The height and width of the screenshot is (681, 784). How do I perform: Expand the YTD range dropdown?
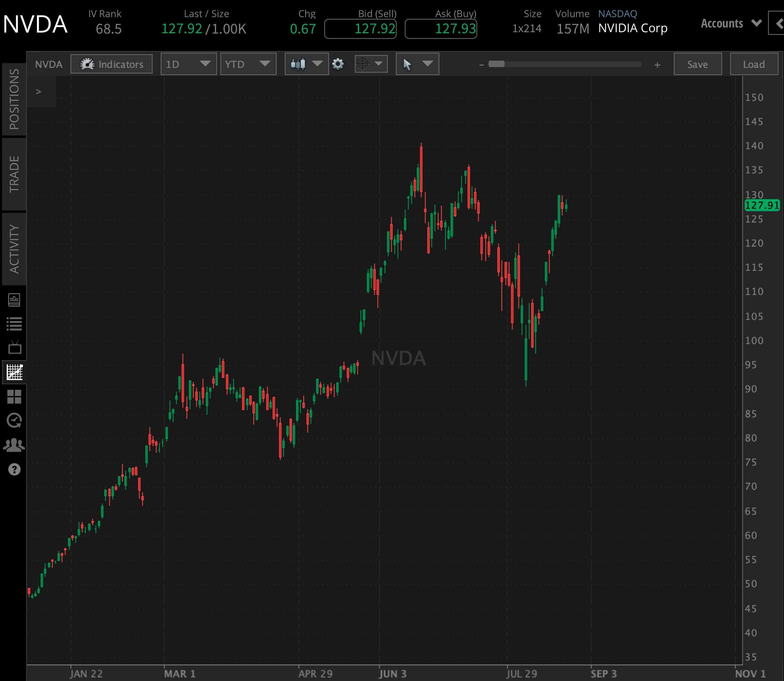248,64
